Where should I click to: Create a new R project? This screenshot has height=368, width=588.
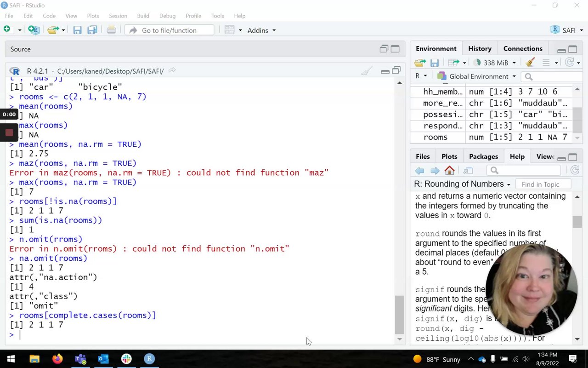34,30
